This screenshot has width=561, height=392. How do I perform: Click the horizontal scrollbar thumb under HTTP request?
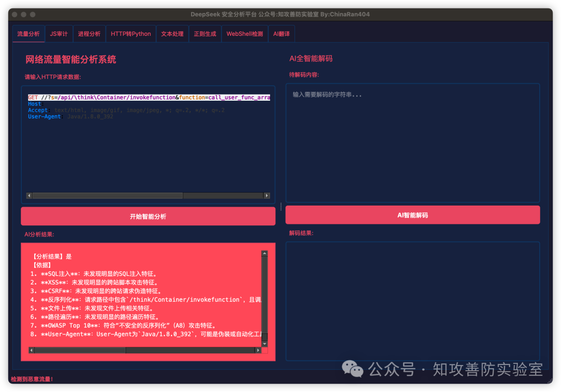pos(108,196)
